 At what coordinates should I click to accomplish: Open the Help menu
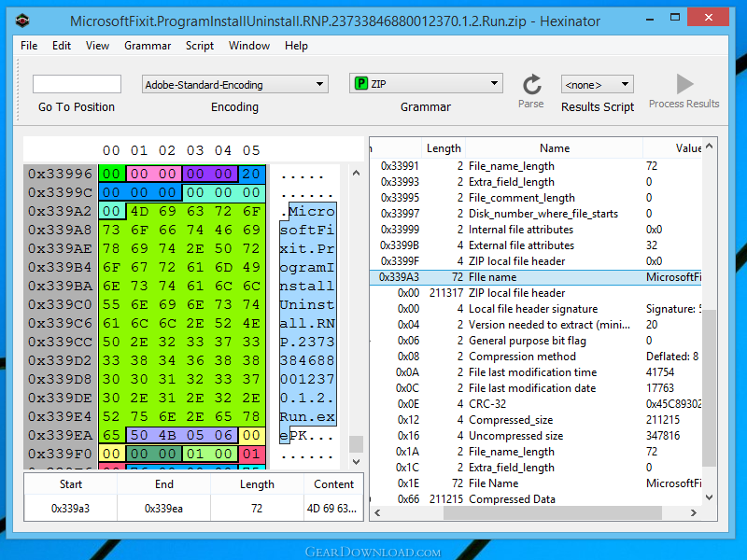[296, 46]
